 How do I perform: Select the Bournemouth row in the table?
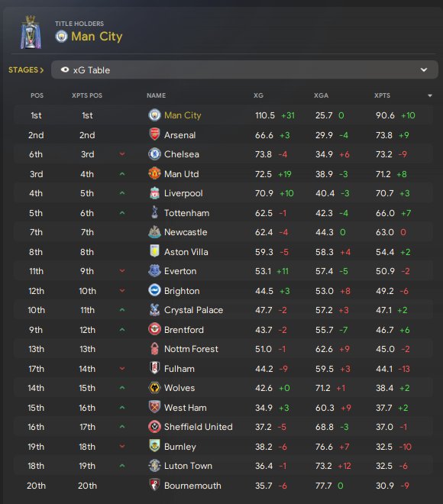click(x=223, y=486)
